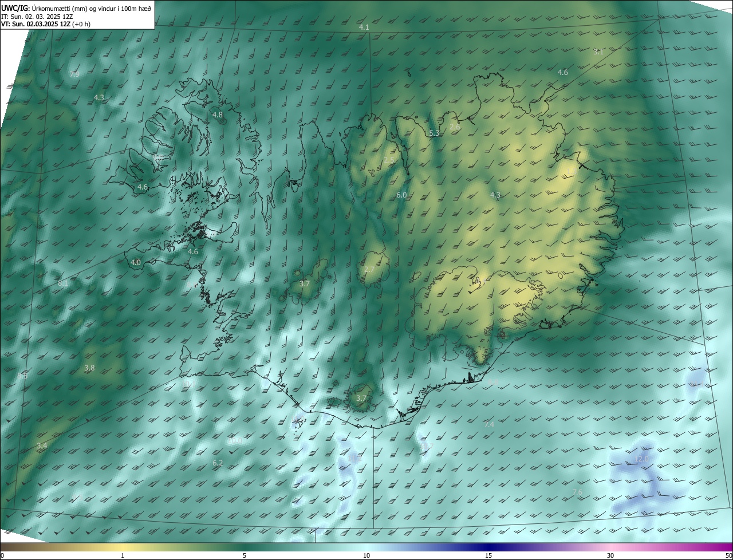Click the '50' tick on the color scale
Viewport: 733px width, 560px height.
point(728,555)
